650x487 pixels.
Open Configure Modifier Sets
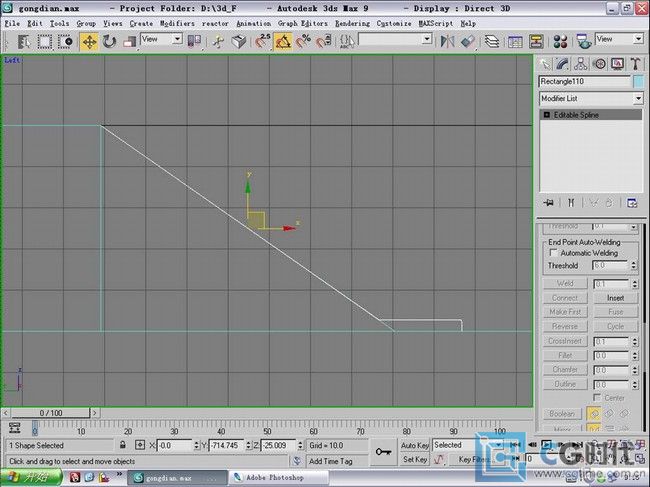coord(632,203)
